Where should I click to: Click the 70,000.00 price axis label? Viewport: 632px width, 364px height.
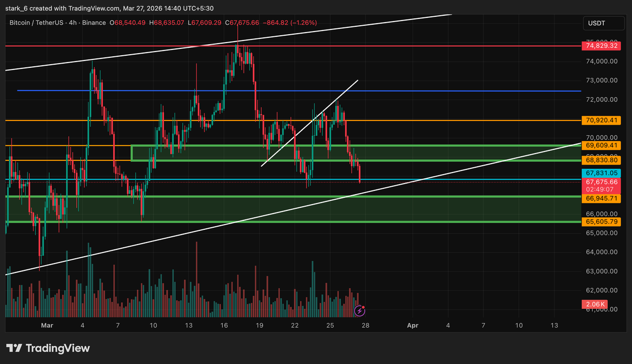tap(601, 137)
